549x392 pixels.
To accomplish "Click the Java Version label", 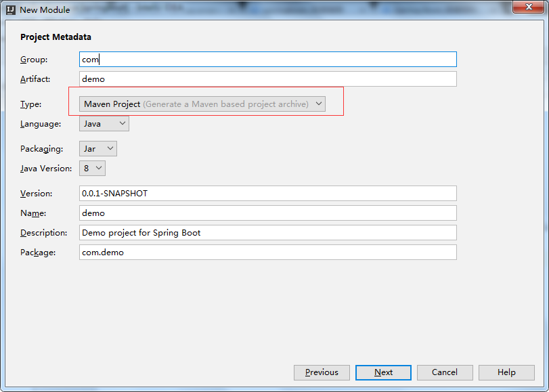I will click(46, 169).
